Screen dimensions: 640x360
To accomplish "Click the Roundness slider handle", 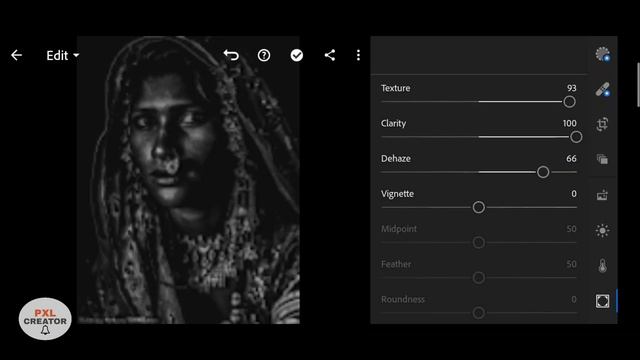I will (478, 313).
